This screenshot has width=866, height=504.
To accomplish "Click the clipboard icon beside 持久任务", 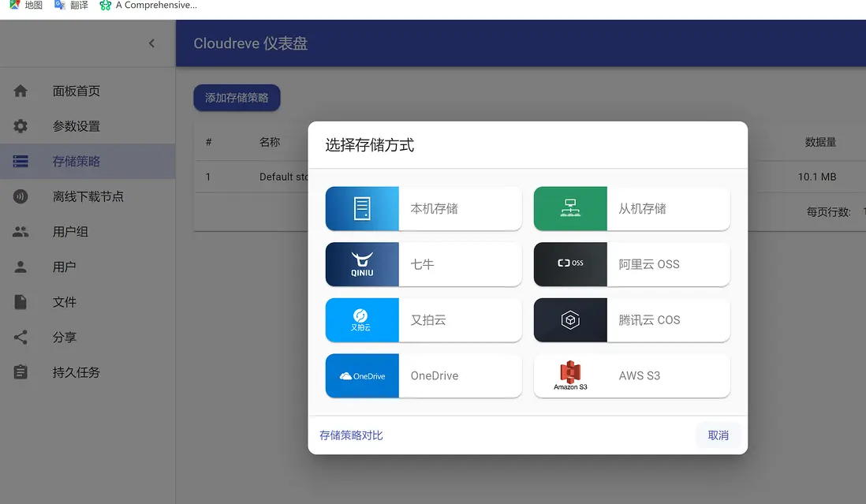I will coord(21,372).
